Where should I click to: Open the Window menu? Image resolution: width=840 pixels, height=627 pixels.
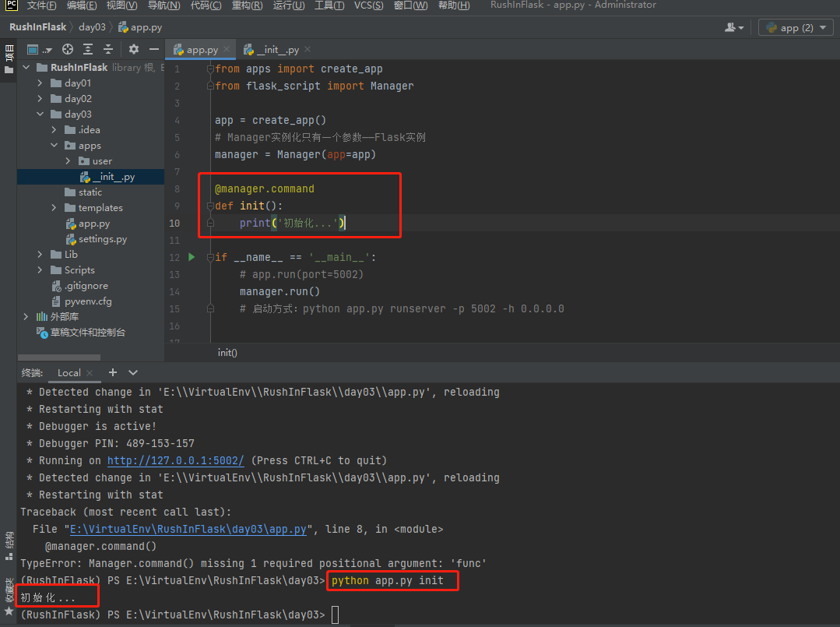[x=410, y=5]
